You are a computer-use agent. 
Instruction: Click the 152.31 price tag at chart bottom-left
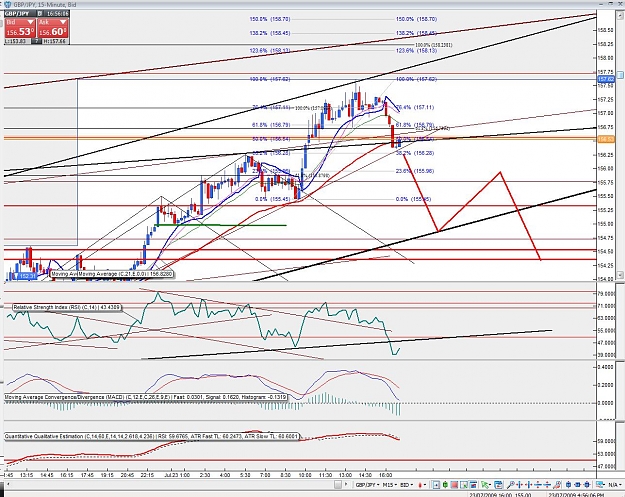point(25,276)
